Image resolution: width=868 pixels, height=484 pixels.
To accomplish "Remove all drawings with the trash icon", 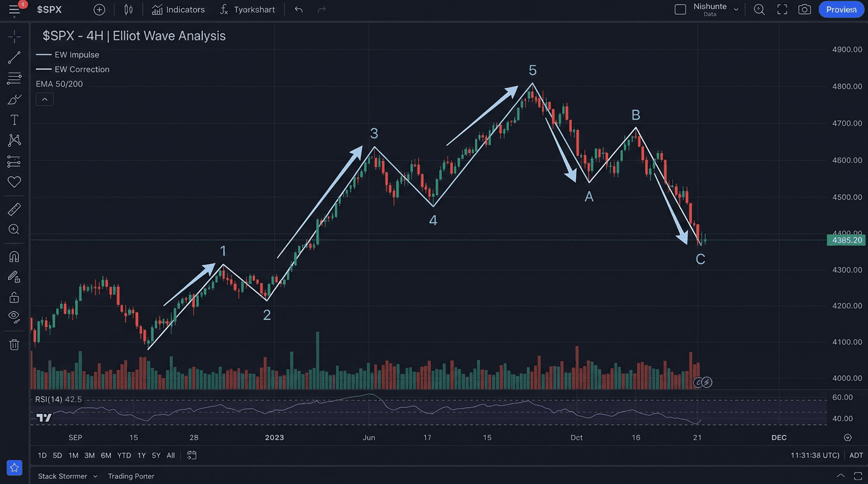I will coord(14,345).
